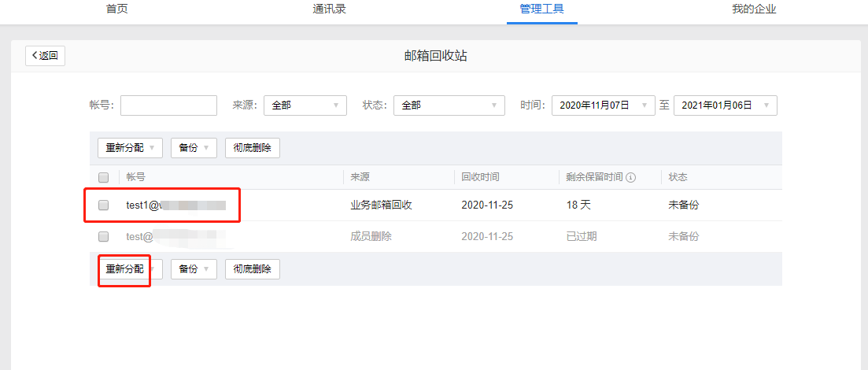Switch to the 通讯录 tab
Screen dimensions: 868x370
(329, 9)
